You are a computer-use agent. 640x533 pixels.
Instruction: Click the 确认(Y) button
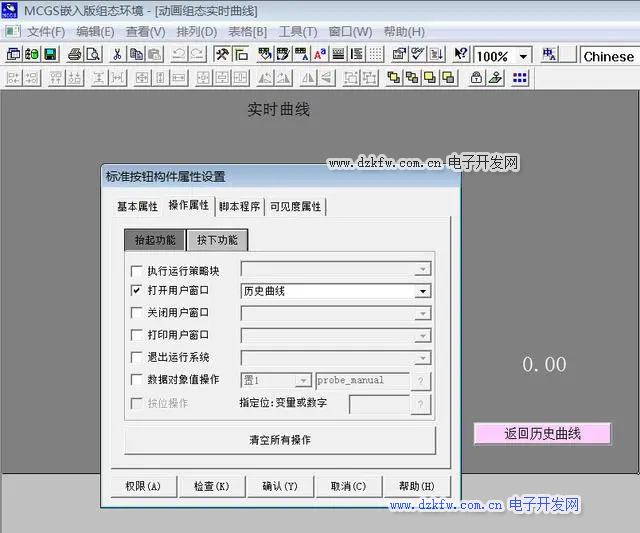[x=280, y=486]
